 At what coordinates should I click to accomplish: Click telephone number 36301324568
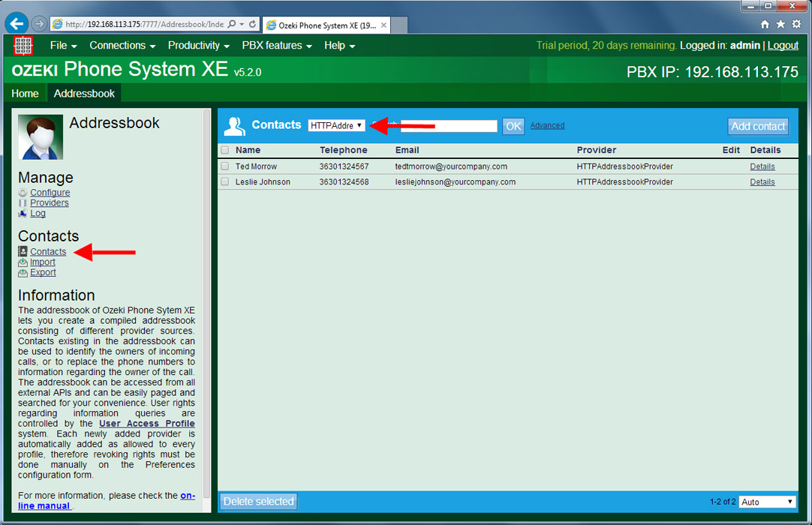pyautogui.click(x=344, y=182)
